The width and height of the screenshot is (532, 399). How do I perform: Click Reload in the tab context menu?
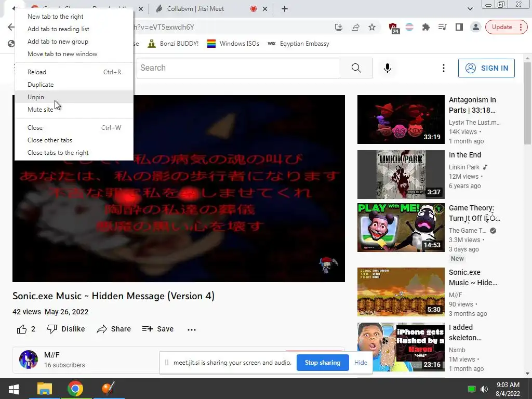74,72
